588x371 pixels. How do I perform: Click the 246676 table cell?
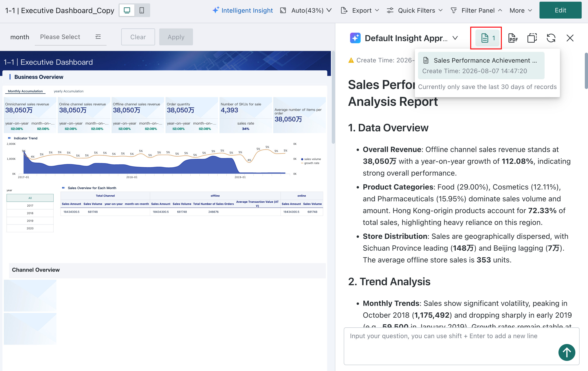click(x=213, y=212)
